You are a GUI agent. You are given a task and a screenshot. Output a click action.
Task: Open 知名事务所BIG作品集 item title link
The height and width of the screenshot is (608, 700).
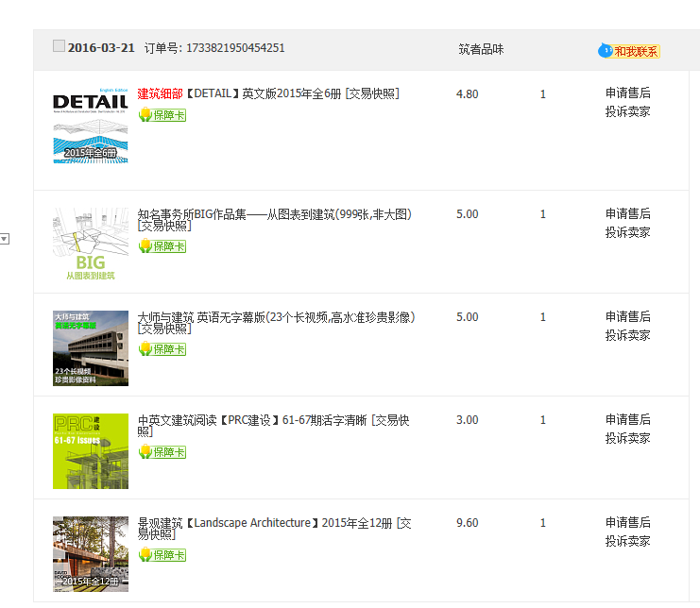click(x=274, y=215)
